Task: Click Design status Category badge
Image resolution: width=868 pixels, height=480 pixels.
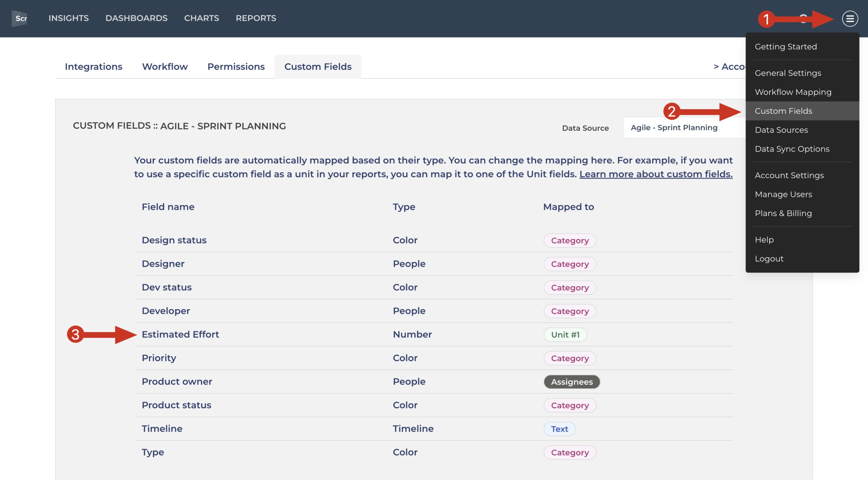Action: point(569,241)
